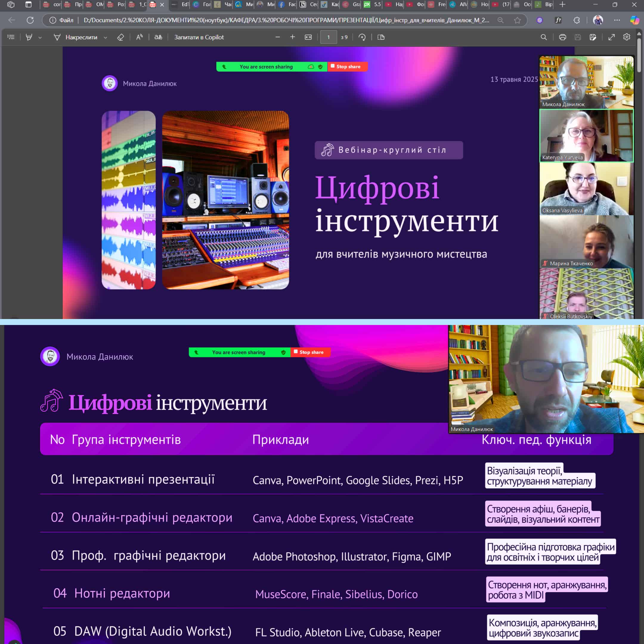This screenshot has width=644, height=644.
Task: Enter PDF full screen mode
Action: (x=611, y=37)
